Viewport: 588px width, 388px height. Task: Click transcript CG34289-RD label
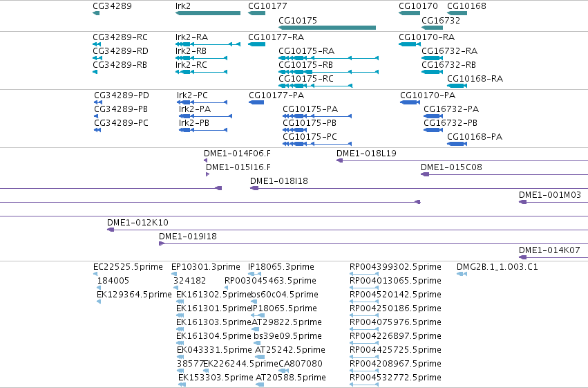(120, 51)
